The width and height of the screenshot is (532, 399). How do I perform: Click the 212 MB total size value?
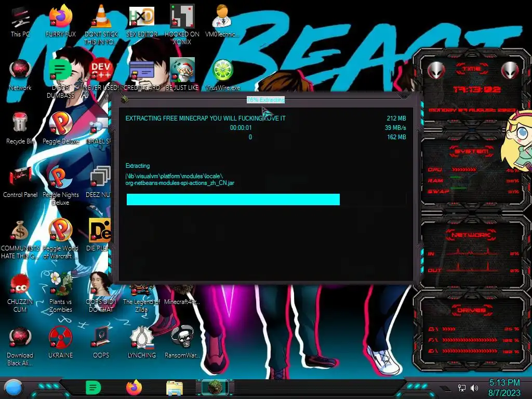pyautogui.click(x=396, y=118)
